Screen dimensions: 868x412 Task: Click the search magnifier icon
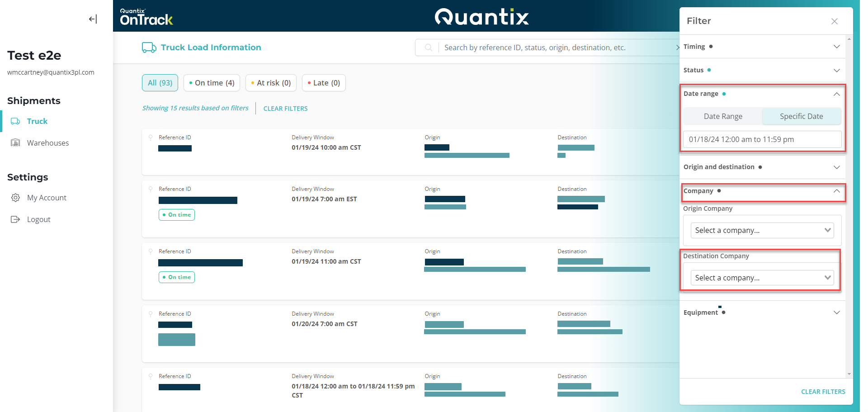[428, 47]
